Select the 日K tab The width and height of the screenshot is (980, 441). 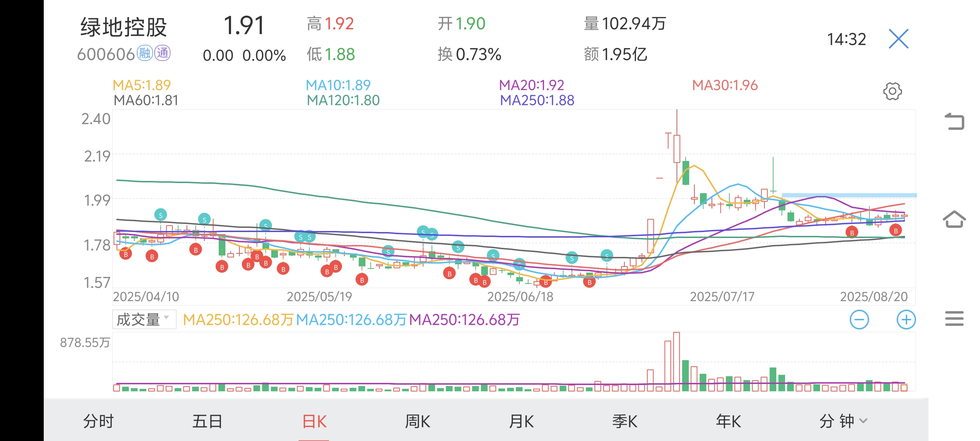pos(314,421)
